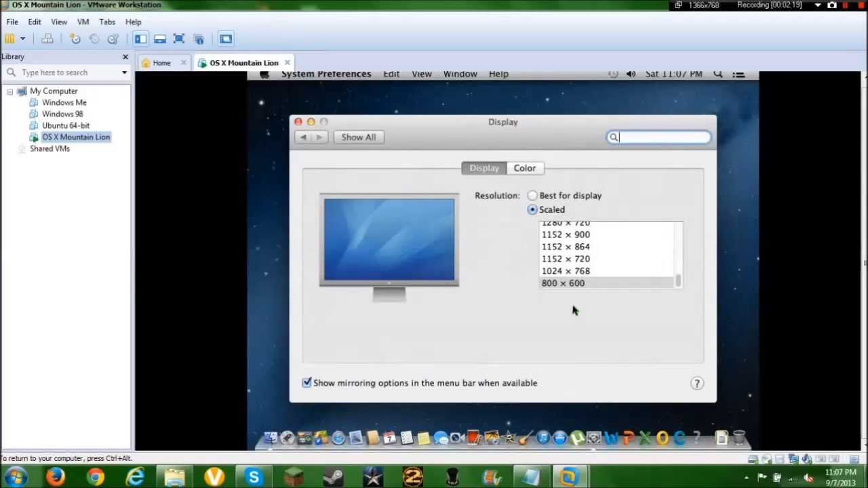Viewport: 868px width, 488px height.
Task: Click the Windows Start button
Action: 15,477
